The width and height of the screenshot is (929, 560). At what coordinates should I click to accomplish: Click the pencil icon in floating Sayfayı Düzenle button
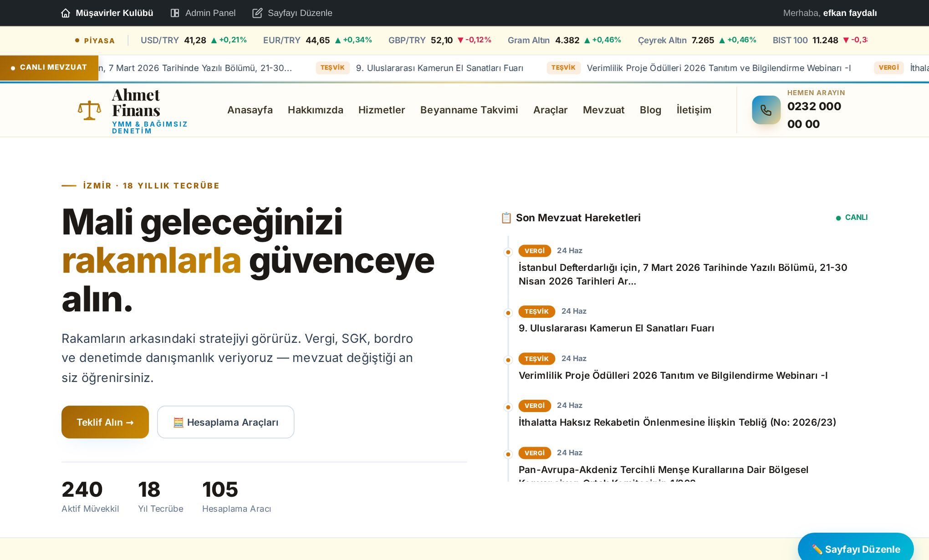(x=817, y=549)
